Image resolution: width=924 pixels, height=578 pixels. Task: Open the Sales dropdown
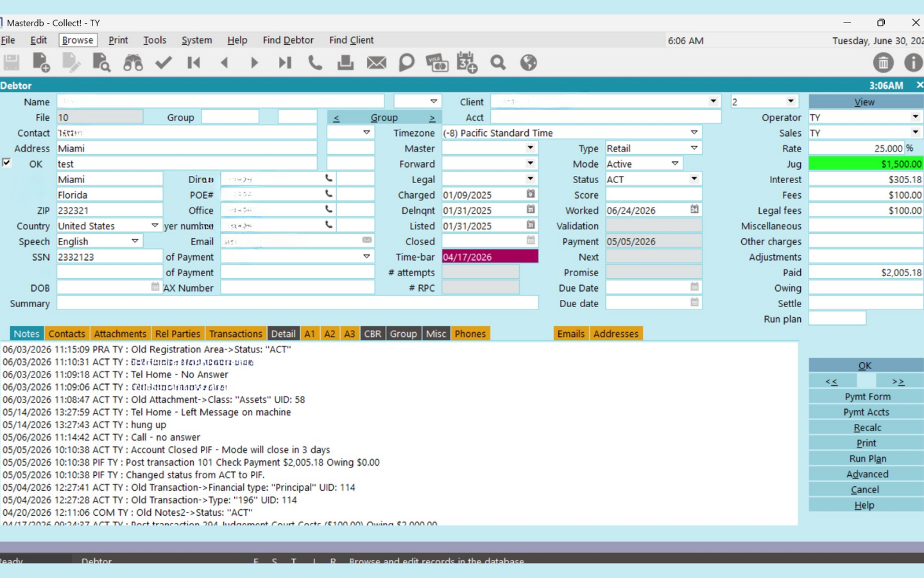tap(915, 132)
